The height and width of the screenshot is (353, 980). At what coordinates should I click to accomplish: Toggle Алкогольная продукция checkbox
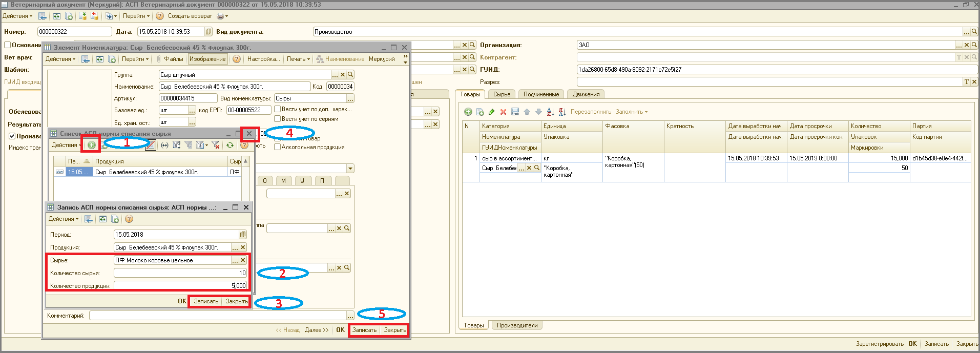[277, 147]
